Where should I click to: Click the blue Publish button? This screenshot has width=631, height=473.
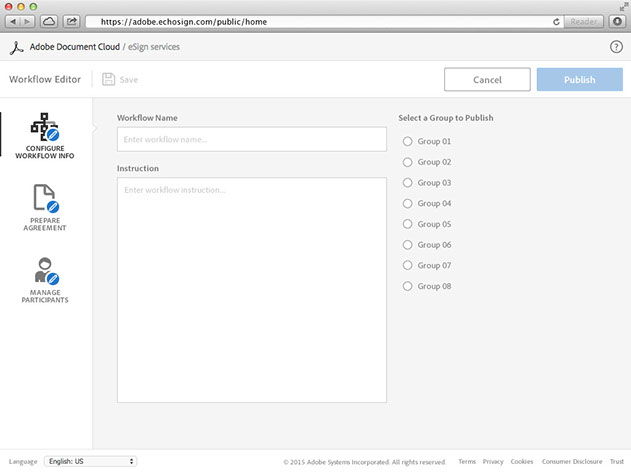click(579, 80)
